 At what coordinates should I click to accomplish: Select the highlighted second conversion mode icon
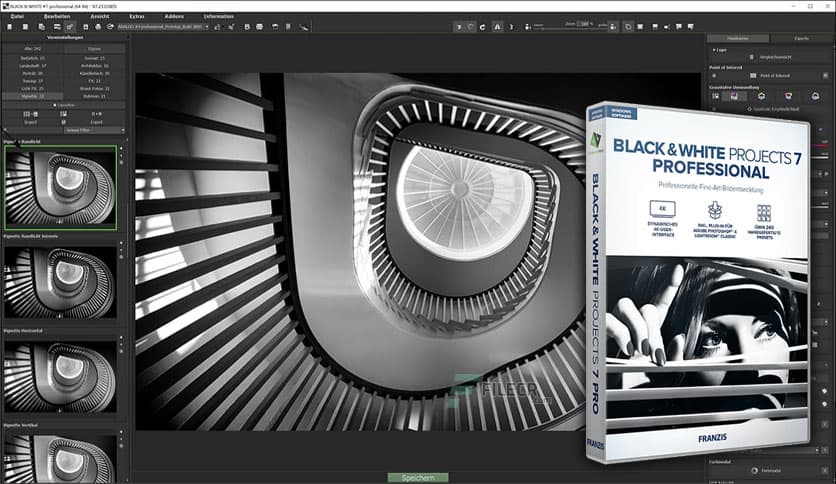pyautogui.click(x=735, y=96)
